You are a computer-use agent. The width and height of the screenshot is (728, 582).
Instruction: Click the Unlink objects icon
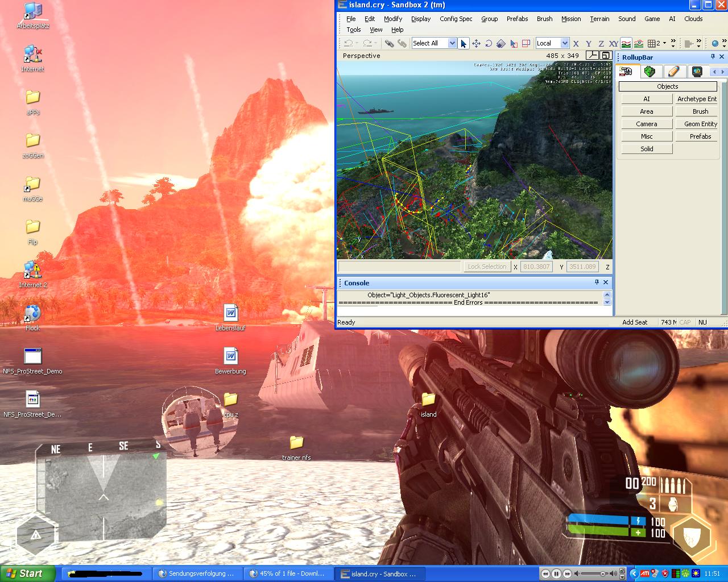coord(402,43)
